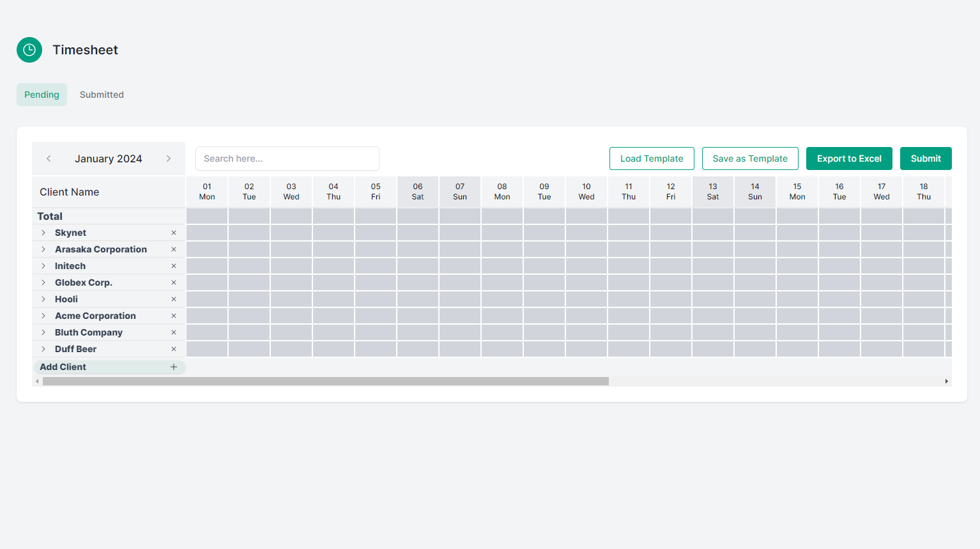The image size is (980, 549).
Task: Click the 09 Tue date header
Action: [544, 192]
